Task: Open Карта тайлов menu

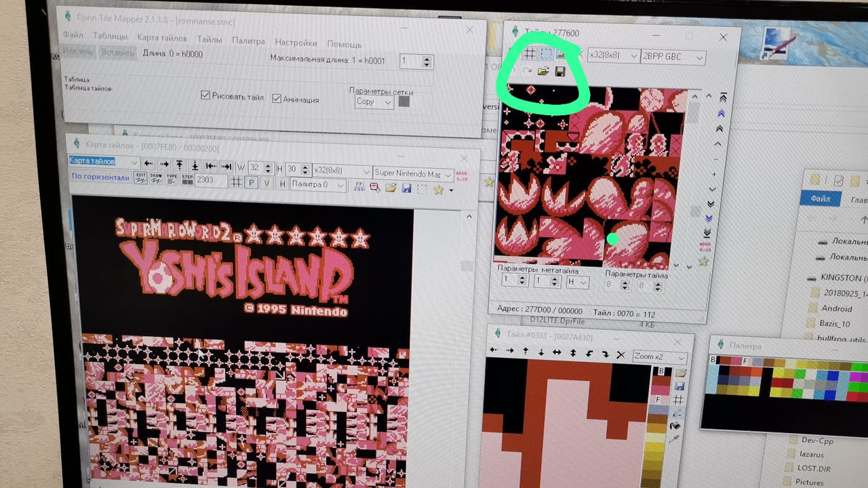Action: point(163,38)
